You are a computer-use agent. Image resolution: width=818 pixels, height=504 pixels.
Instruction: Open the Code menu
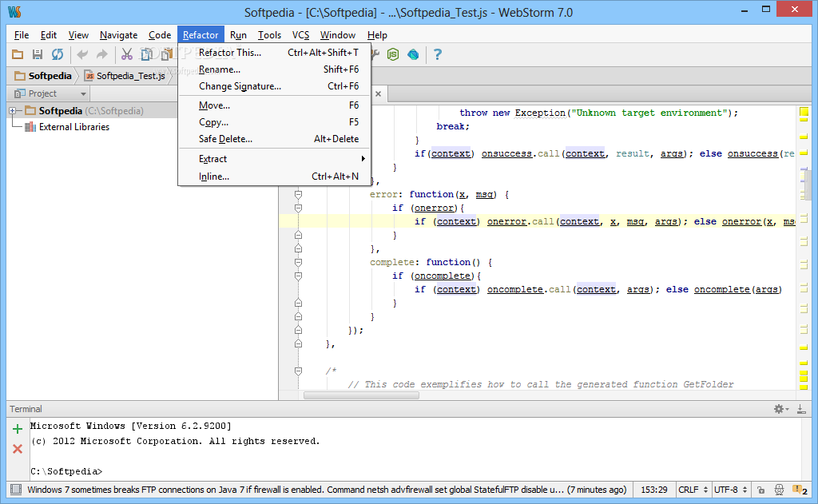160,35
